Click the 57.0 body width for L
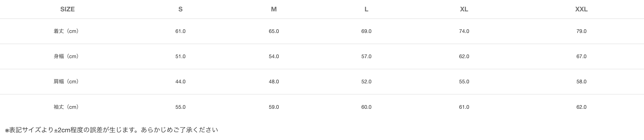 366,56
